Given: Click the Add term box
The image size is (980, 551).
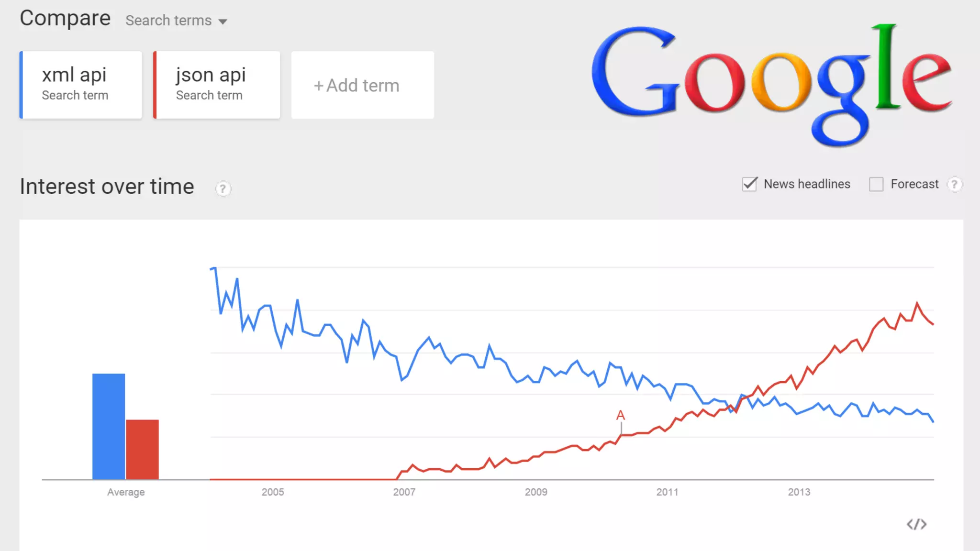Looking at the screenshot, I should pos(363,85).
